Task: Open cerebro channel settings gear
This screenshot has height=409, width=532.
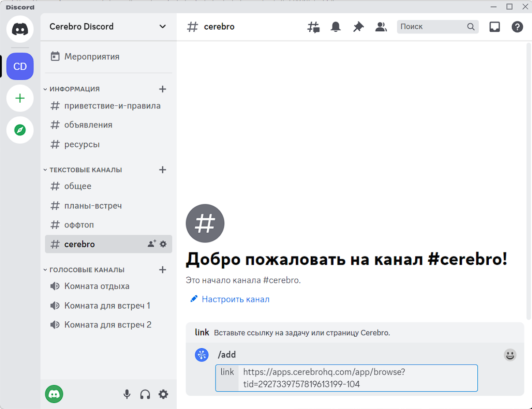Action: point(163,244)
